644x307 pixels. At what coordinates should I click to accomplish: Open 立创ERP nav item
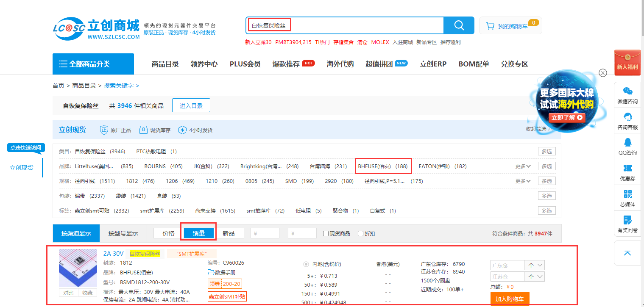tap(433, 64)
